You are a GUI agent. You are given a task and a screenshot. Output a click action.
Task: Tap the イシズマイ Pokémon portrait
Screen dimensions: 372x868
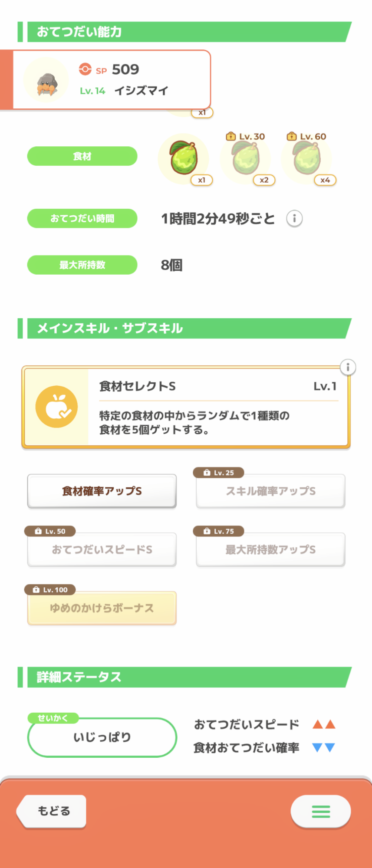point(46,80)
